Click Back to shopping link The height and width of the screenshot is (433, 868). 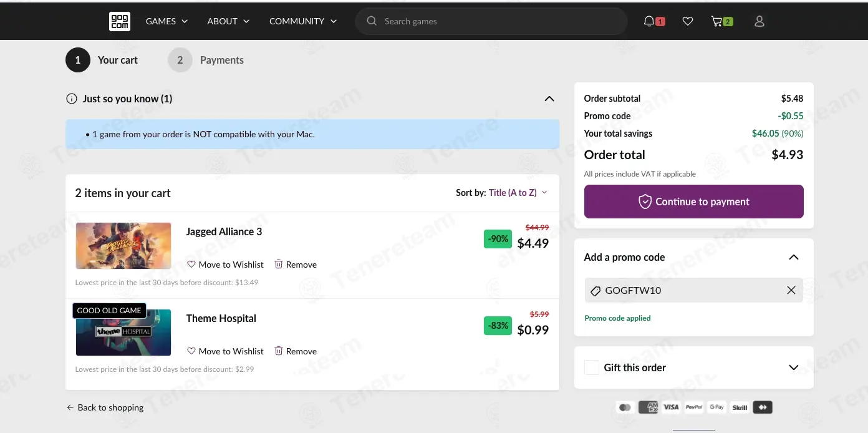tap(105, 407)
